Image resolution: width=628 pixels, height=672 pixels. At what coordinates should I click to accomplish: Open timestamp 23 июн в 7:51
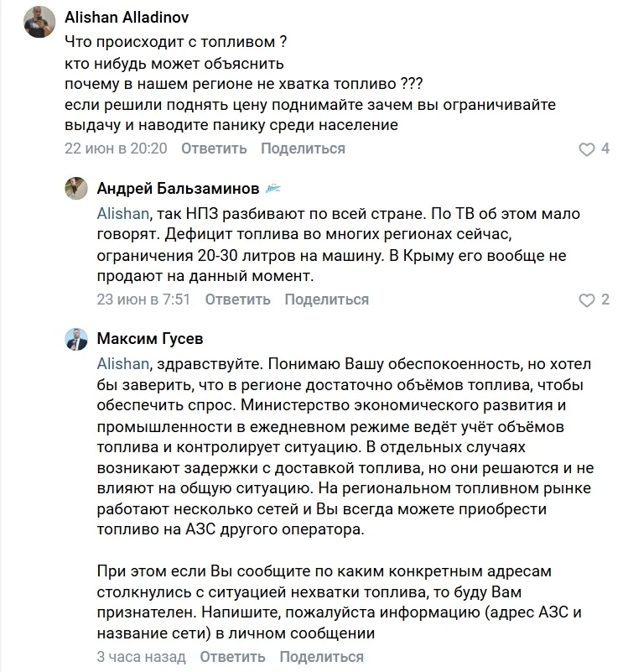(x=143, y=300)
